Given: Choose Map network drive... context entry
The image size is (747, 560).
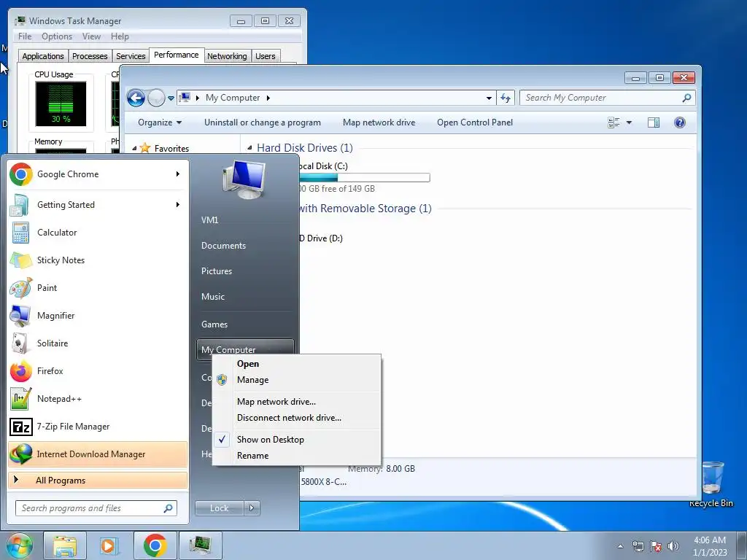Looking at the screenshot, I should pos(296,402).
